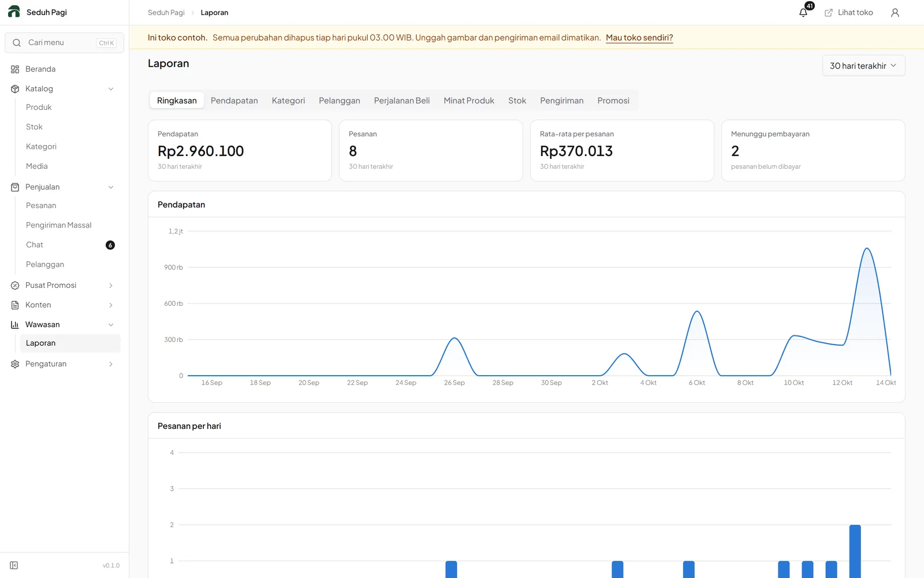Click the Pengaturan gear icon
The height and width of the screenshot is (578, 924).
pyautogui.click(x=15, y=364)
